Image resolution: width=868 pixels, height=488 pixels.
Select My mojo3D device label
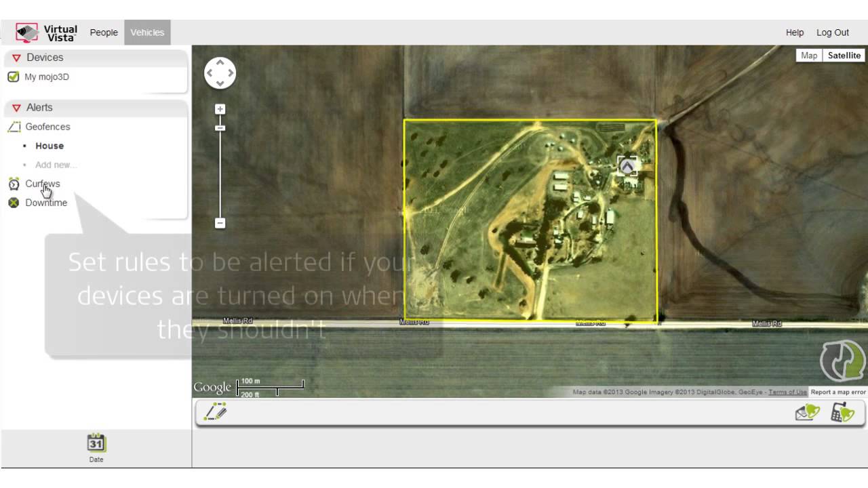(47, 77)
